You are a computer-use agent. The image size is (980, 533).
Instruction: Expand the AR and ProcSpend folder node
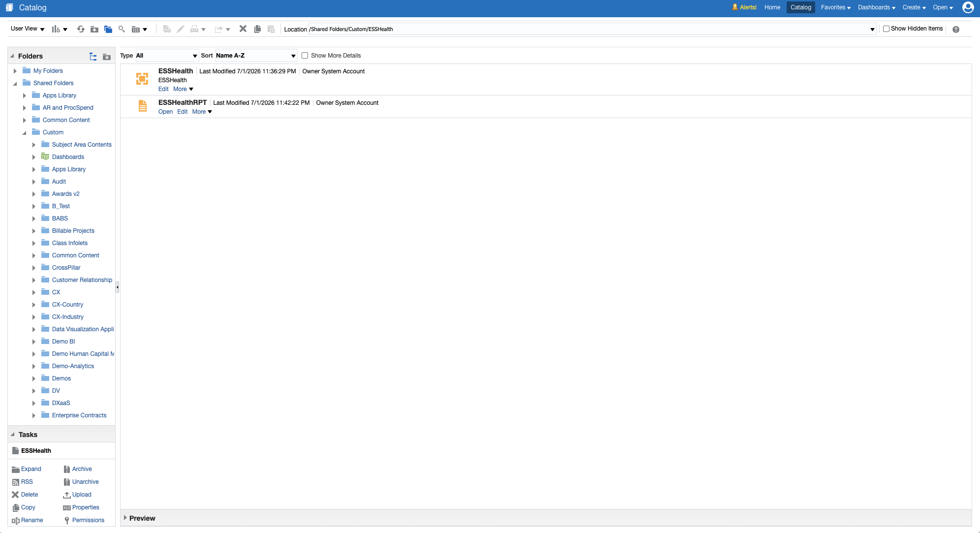pyautogui.click(x=25, y=108)
